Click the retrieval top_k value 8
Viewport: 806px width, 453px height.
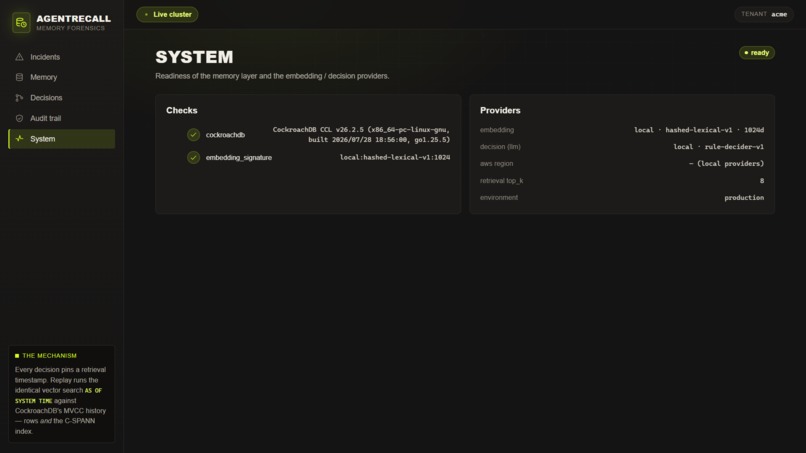[762, 180]
